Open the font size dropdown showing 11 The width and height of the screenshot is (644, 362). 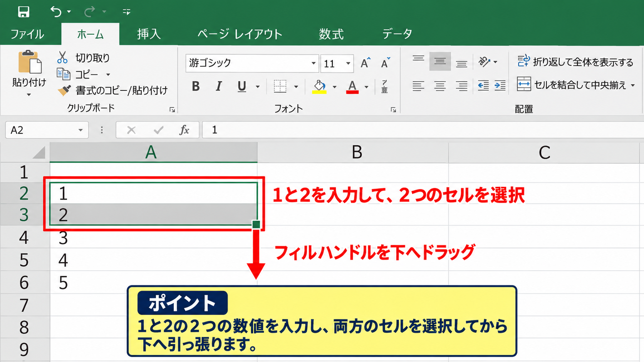pos(348,63)
